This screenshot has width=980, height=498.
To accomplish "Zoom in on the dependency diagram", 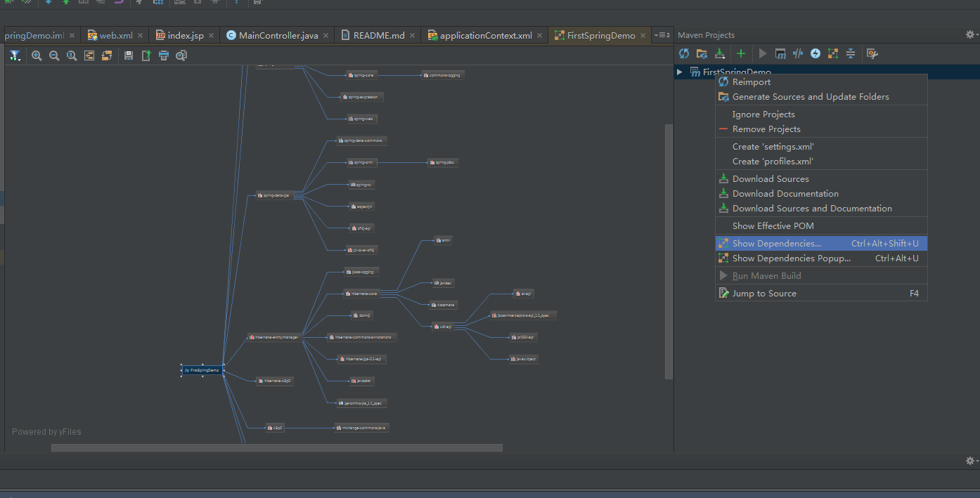I will click(x=37, y=55).
